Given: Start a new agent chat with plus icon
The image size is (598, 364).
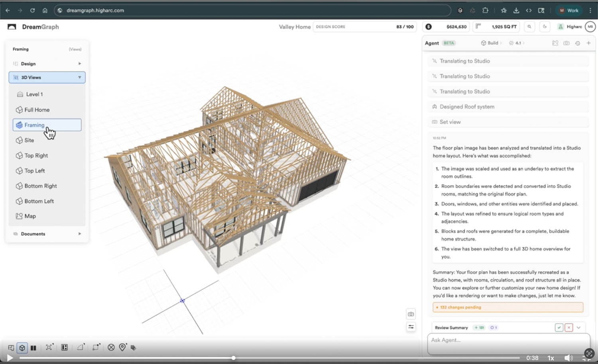Looking at the screenshot, I should tap(588, 43).
